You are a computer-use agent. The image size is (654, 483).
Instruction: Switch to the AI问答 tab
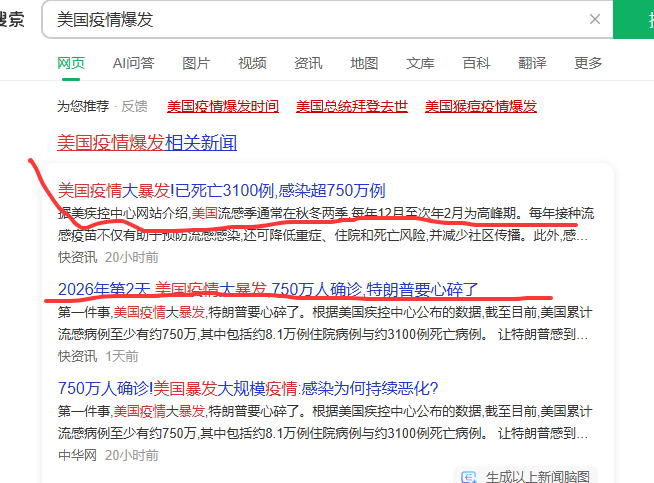pyautogui.click(x=133, y=63)
